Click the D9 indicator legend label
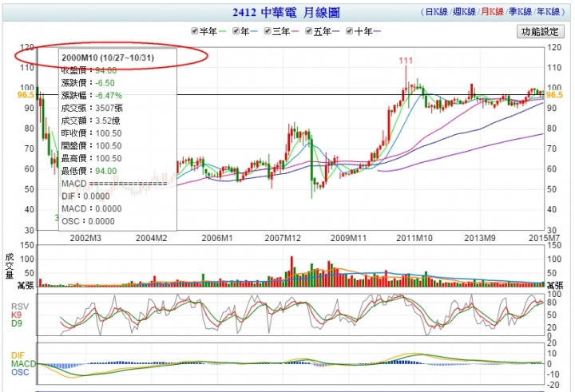 tap(17, 323)
